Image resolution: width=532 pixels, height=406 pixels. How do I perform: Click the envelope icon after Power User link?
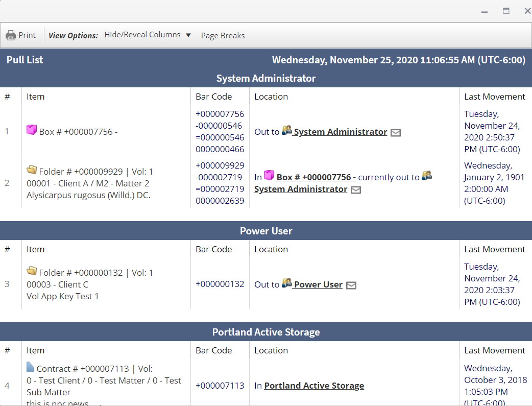coord(351,285)
